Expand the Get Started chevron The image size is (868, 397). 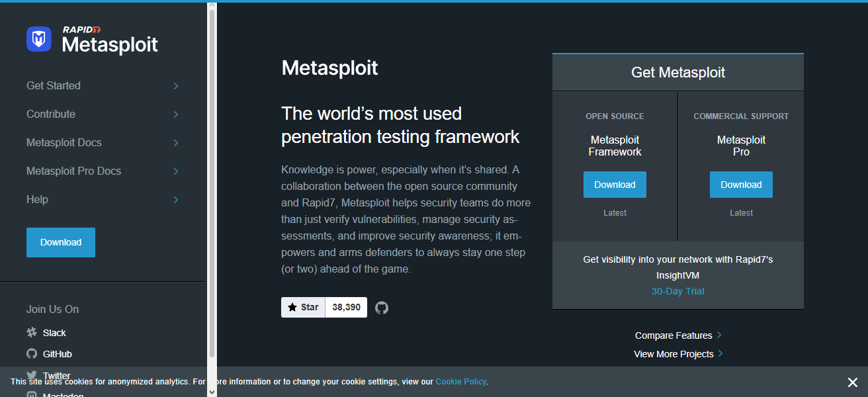pos(176,86)
